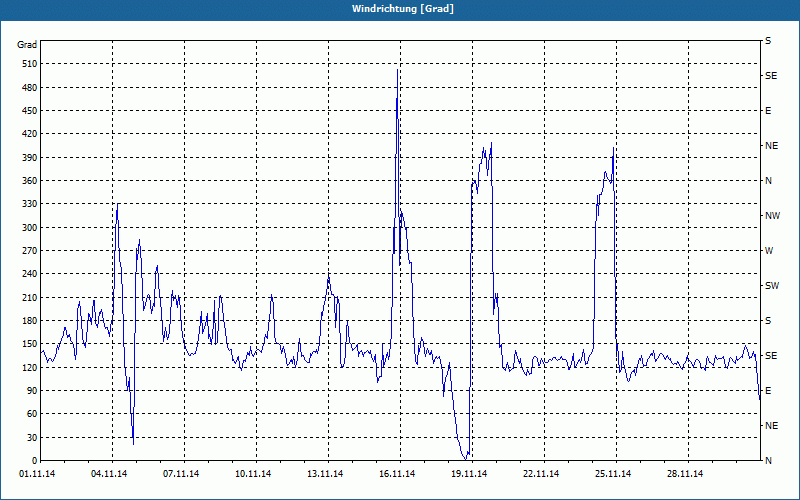
Task: Select date label 22.11.14
Action: tap(541, 474)
